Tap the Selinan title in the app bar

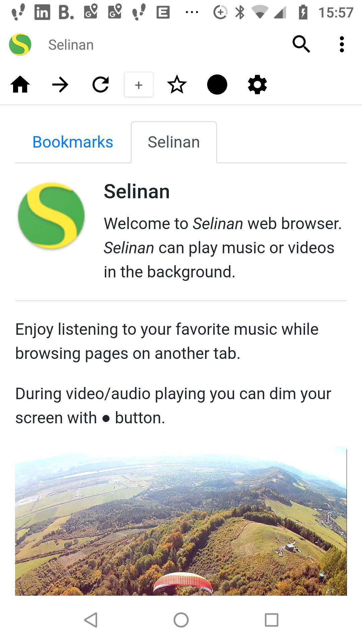pyautogui.click(x=71, y=45)
